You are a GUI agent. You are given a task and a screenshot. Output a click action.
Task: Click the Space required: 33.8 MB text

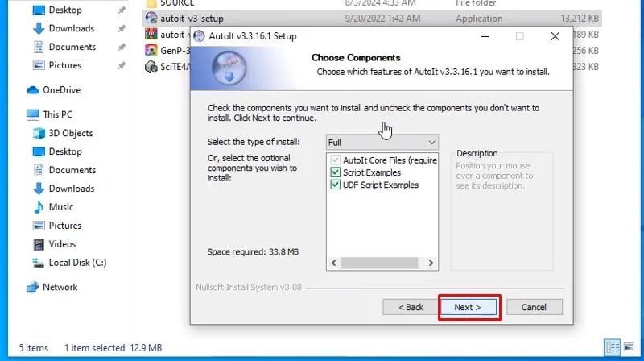(253, 251)
